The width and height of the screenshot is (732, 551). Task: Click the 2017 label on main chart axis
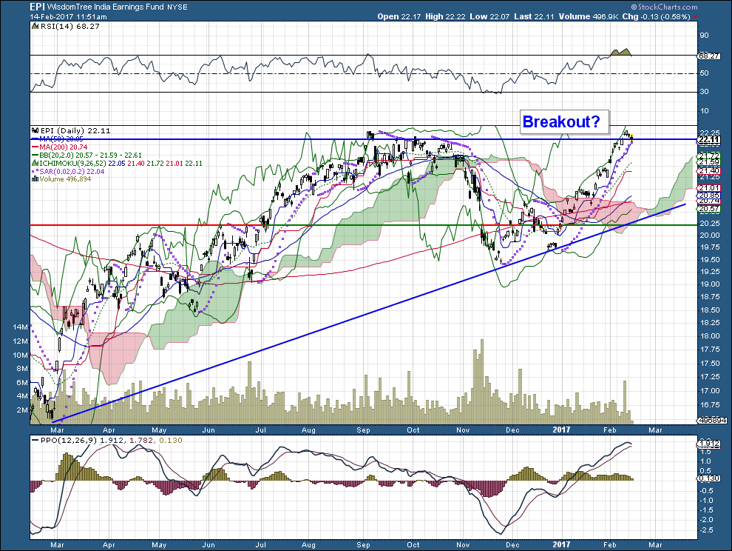[561, 430]
